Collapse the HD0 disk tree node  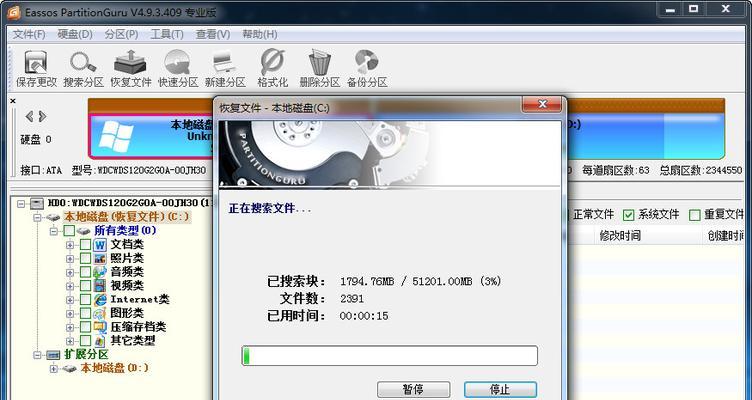[21, 204]
